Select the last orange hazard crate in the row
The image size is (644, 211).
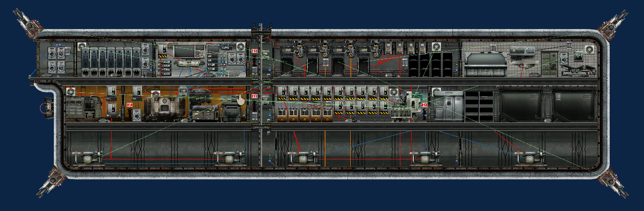[327, 115]
